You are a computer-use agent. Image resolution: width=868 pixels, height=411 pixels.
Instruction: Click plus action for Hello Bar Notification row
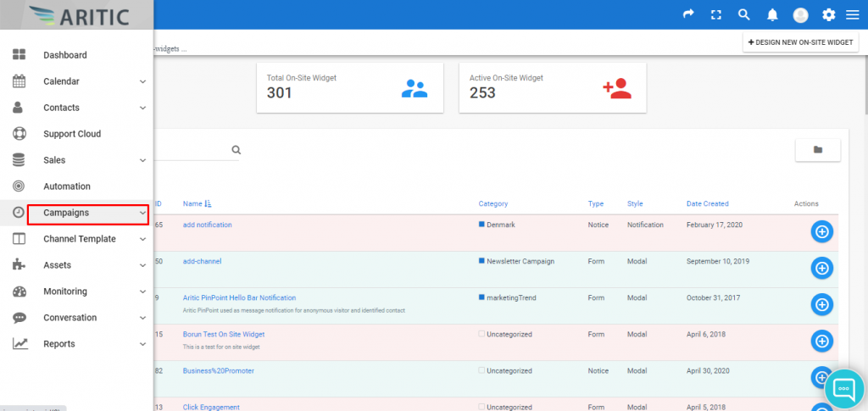(x=822, y=305)
